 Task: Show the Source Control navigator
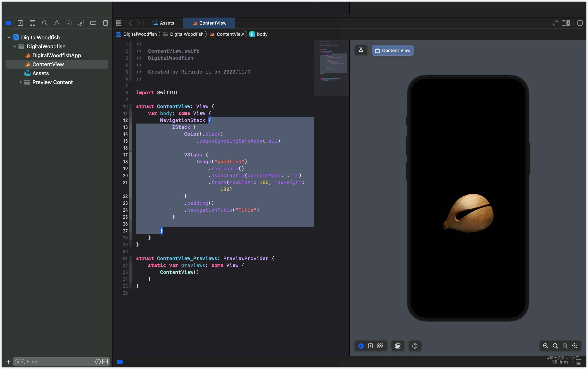pyautogui.click(x=20, y=23)
